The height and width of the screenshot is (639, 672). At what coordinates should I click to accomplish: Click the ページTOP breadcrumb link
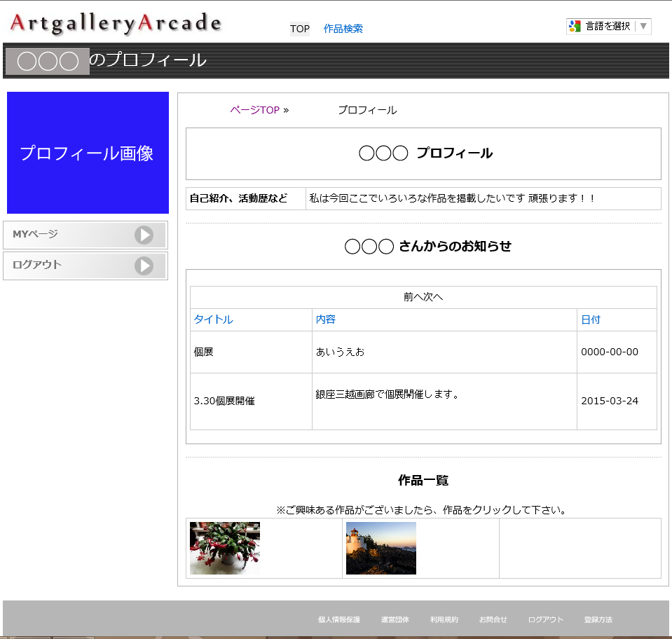coord(254,110)
